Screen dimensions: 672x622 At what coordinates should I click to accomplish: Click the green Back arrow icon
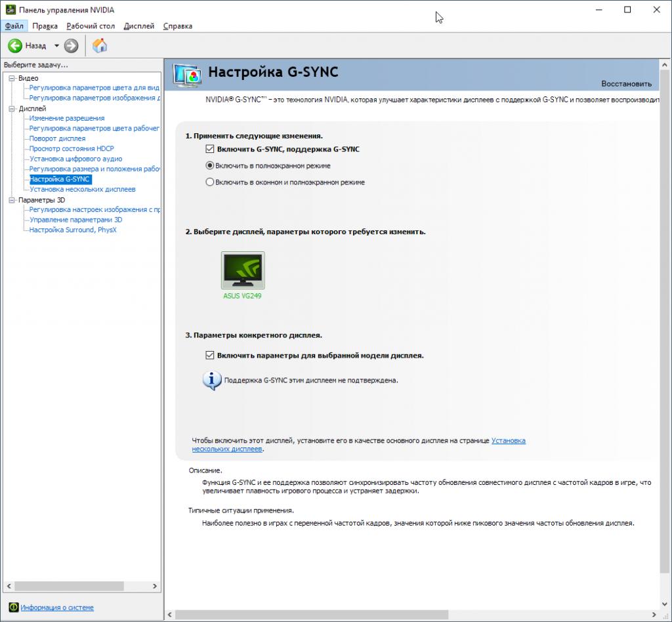click(15, 45)
